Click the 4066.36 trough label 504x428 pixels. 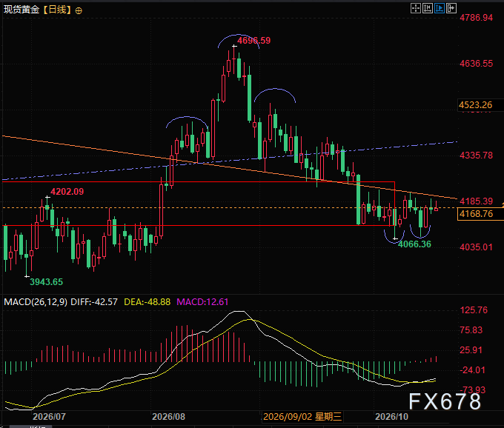414,244
